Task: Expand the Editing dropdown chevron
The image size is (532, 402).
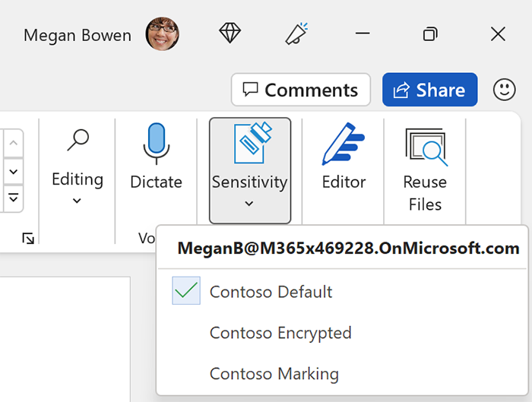Action: click(77, 201)
